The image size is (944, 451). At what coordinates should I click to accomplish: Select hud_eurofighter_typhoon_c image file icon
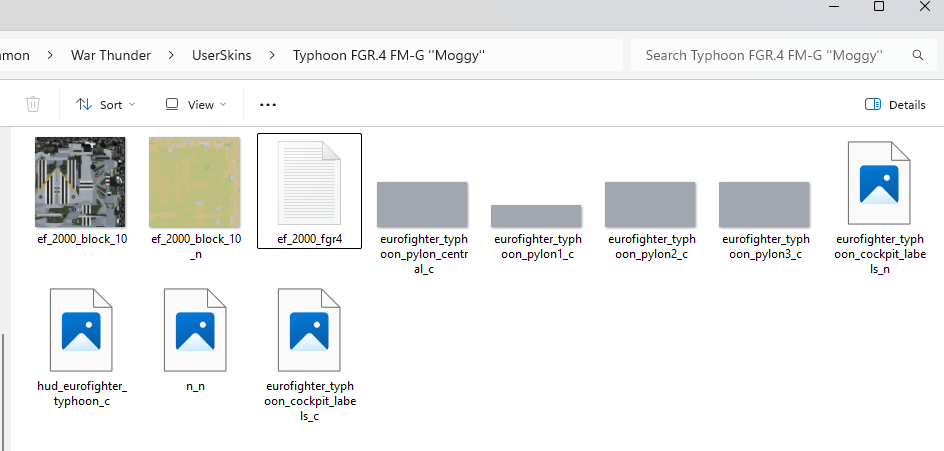point(81,329)
